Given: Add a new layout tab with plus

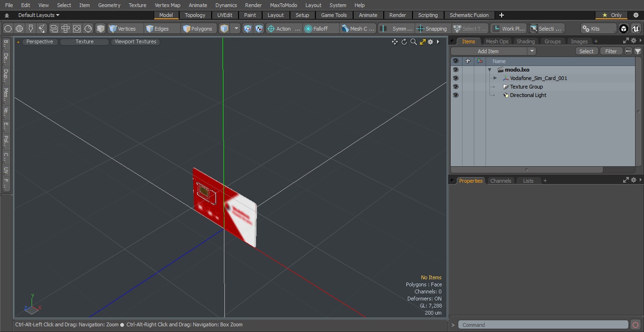Looking at the screenshot, I should pos(501,15).
